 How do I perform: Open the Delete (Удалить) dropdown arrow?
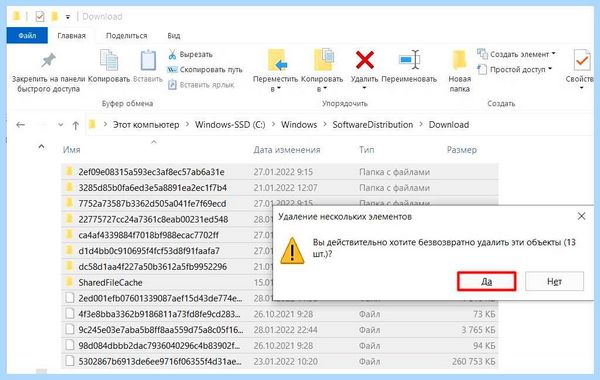(364, 88)
